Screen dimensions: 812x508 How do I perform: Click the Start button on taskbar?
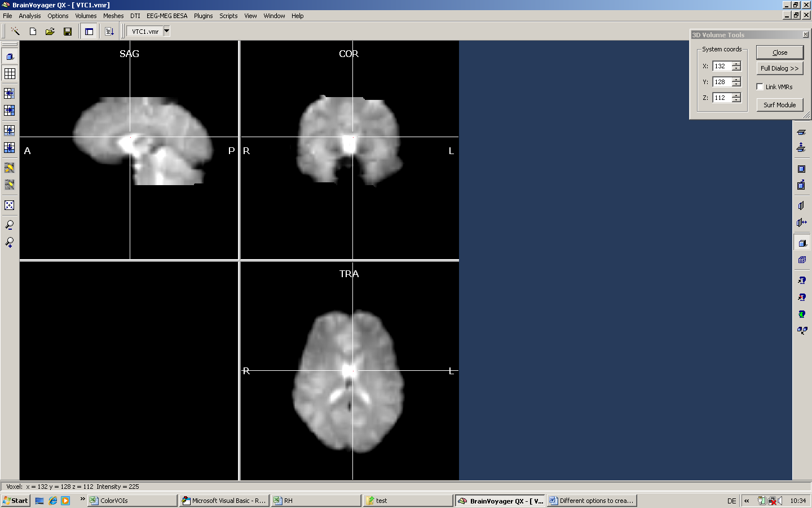[16, 501]
